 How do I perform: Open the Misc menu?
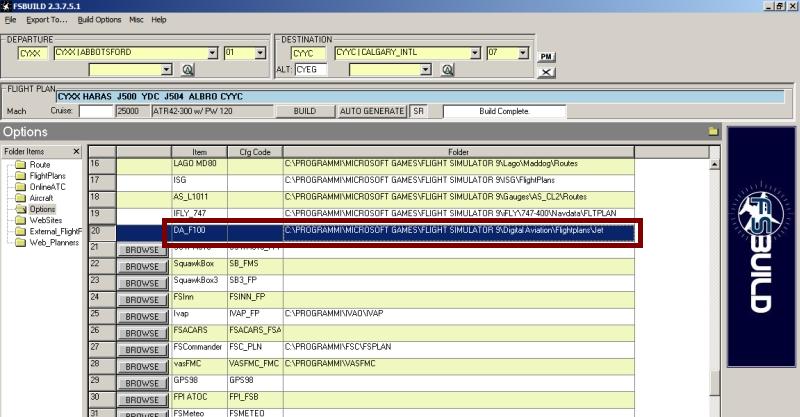coord(136,20)
